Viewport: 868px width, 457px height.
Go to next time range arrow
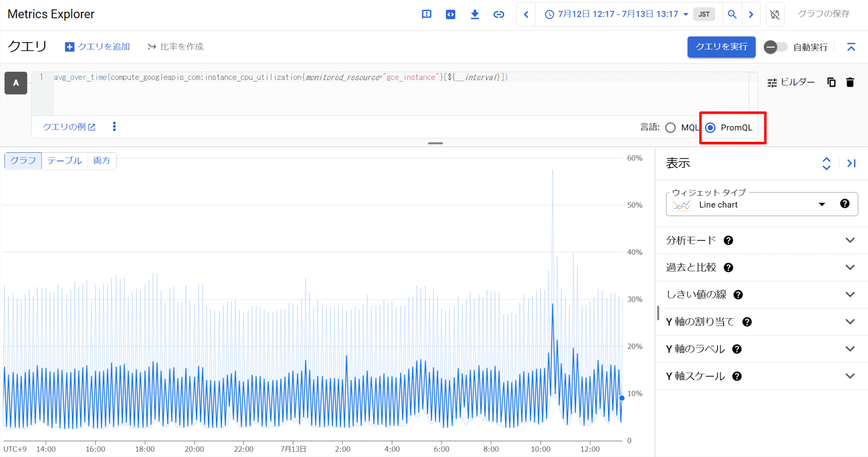(751, 14)
